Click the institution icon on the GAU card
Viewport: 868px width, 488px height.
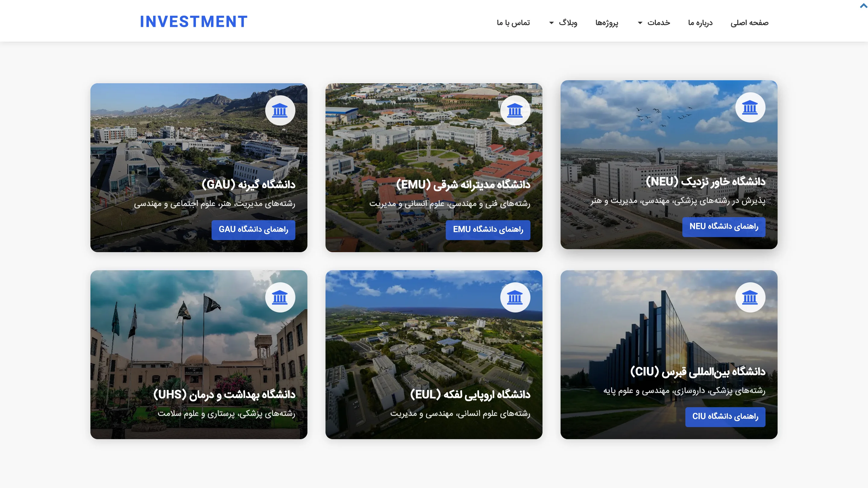[280, 111]
